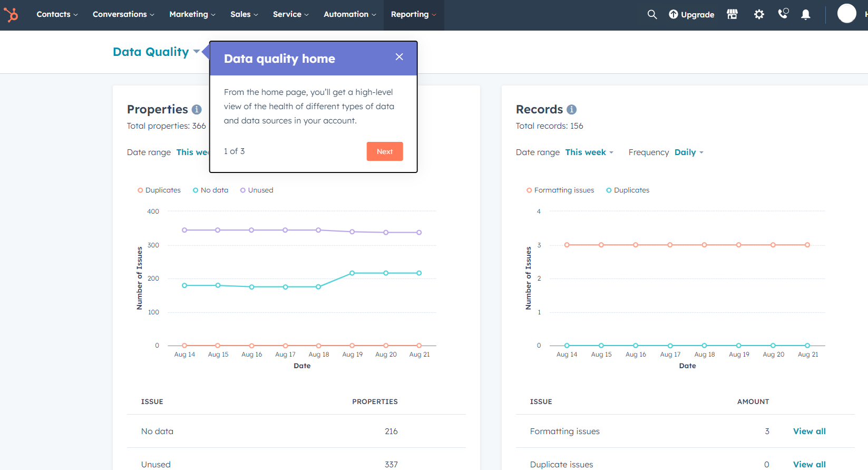868x470 pixels.
Task: Open the Automation menu
Action: point(350,14)
